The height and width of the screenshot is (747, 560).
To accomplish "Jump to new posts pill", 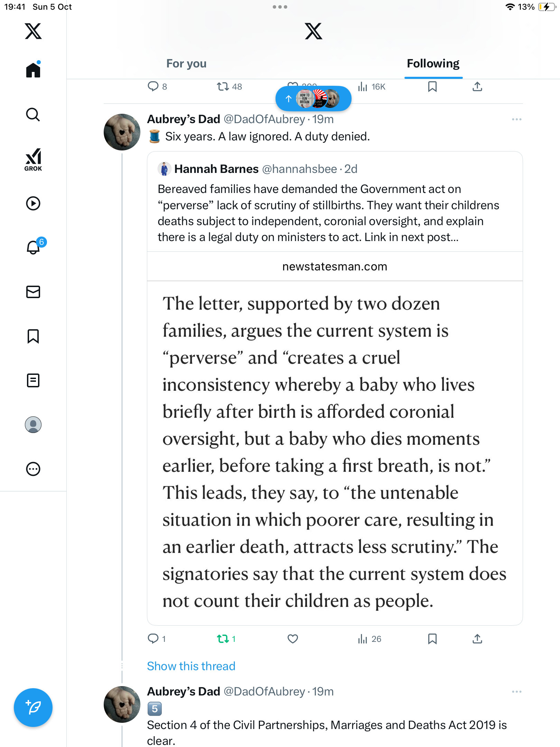I will [314, 99].
